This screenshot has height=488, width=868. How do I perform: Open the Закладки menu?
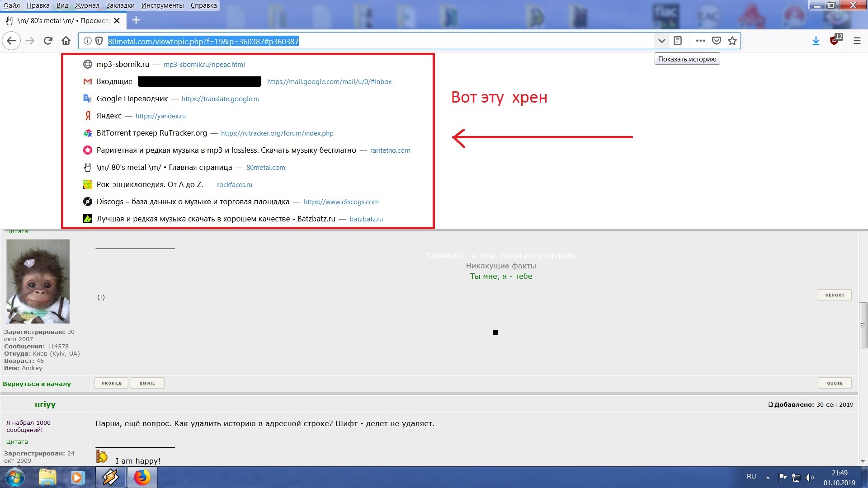[x=120, y=5]
